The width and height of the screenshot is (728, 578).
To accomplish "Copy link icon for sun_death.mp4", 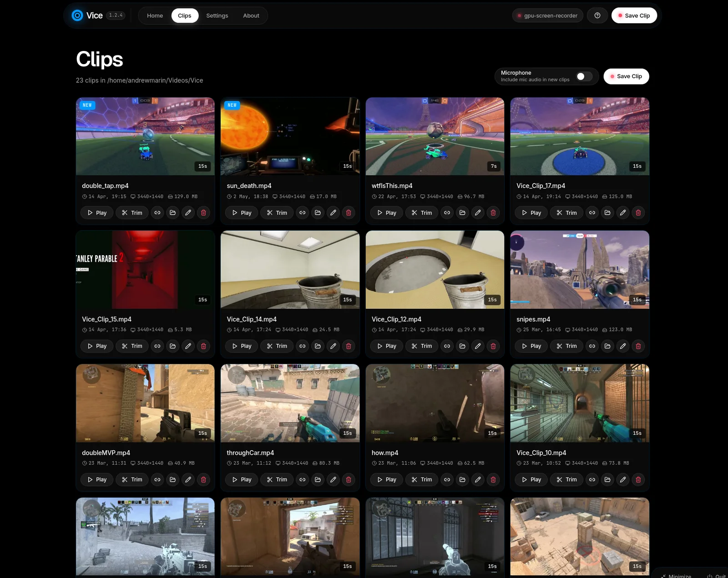I will [x=302, y=212].
